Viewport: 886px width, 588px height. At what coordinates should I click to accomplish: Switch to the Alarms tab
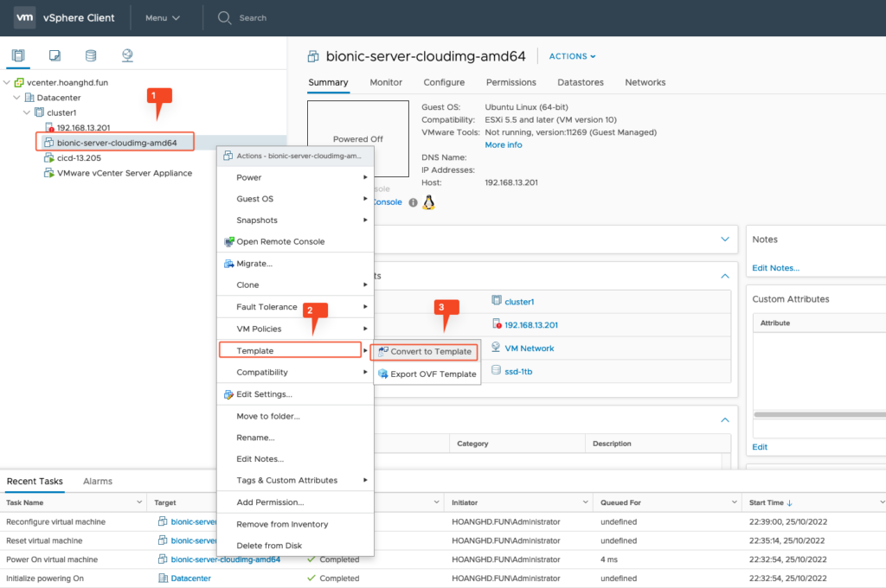98,482
